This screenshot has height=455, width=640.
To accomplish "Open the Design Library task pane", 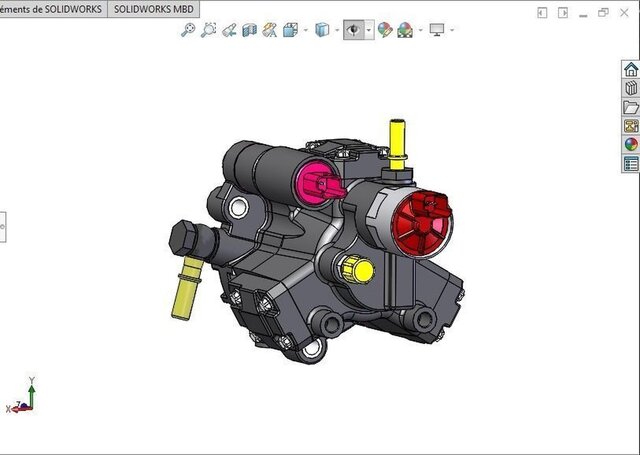I will click(631, 88).
